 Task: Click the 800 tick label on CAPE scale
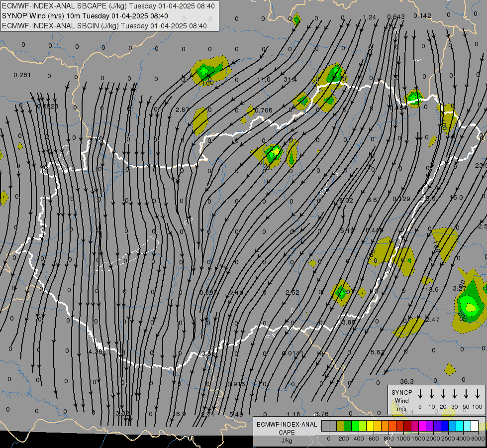[x=389, y=439]
